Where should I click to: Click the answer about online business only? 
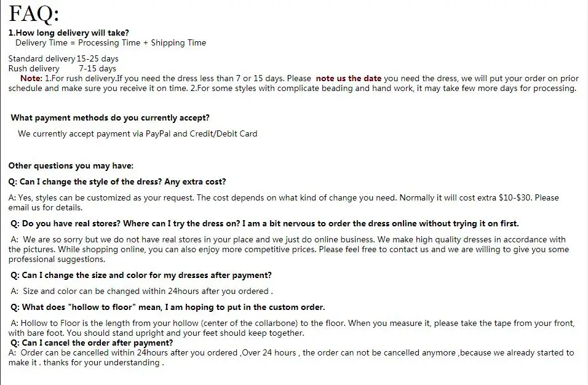tap(288, 249)
